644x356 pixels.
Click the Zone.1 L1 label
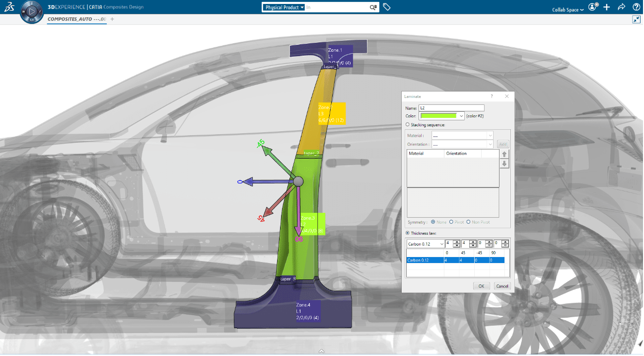340,57
